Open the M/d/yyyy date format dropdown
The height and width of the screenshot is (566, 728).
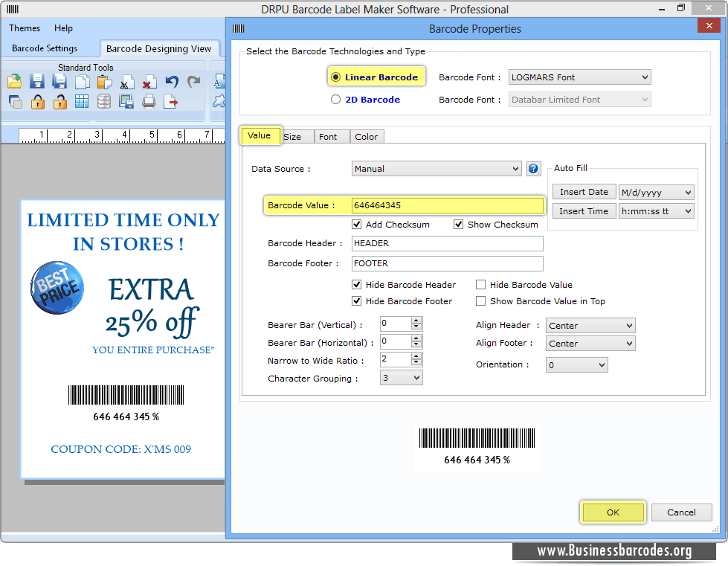coord(657,192)
